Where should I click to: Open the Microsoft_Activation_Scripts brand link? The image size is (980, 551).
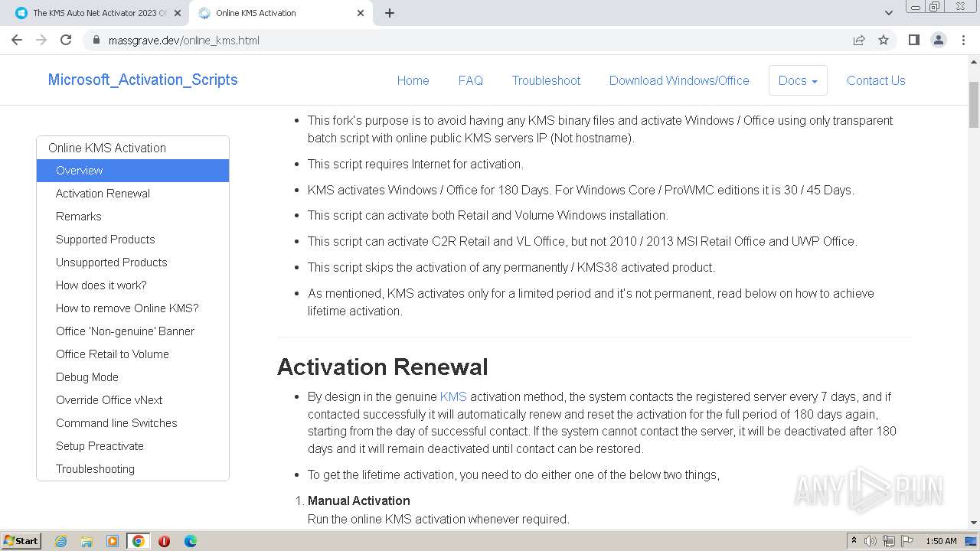coord(142,80)
